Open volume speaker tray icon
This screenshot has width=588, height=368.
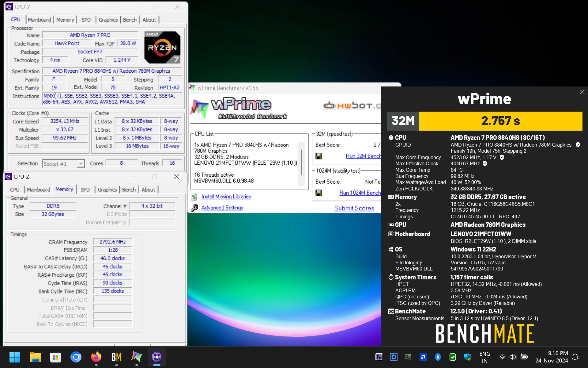(x=513, y=357)
